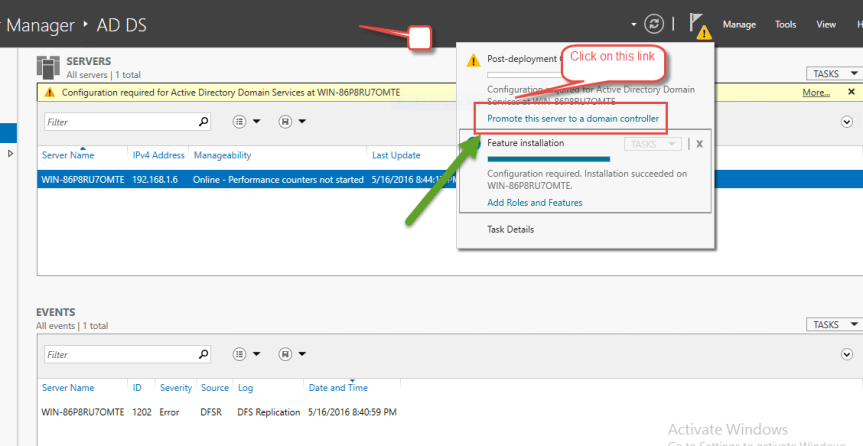Open the Manage menu
Viewport: 863px width, 446px height.
[x=739, y=25]
